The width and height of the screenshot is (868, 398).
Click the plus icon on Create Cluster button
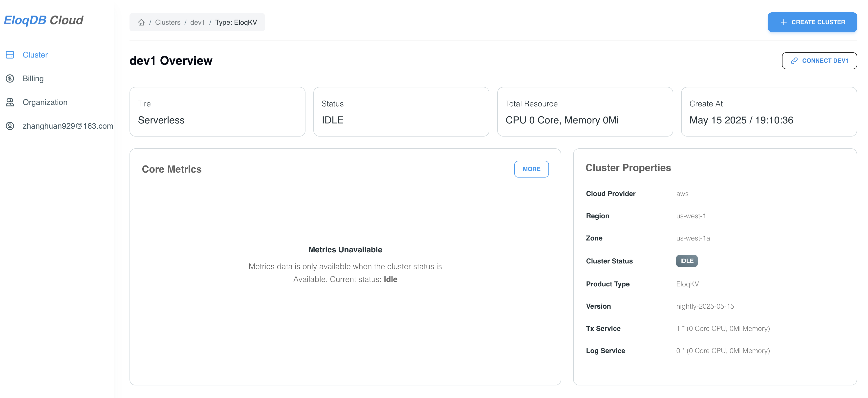coord(783,22)
